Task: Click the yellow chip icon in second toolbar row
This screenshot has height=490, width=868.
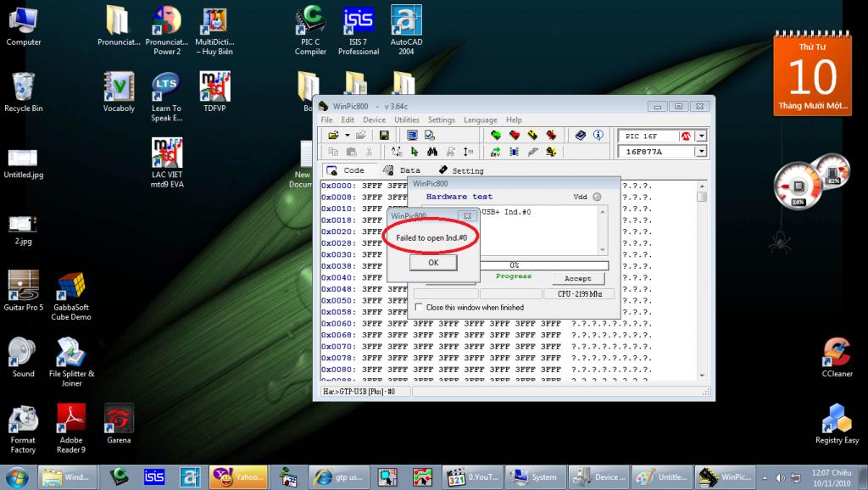Action: click(551, 152)
